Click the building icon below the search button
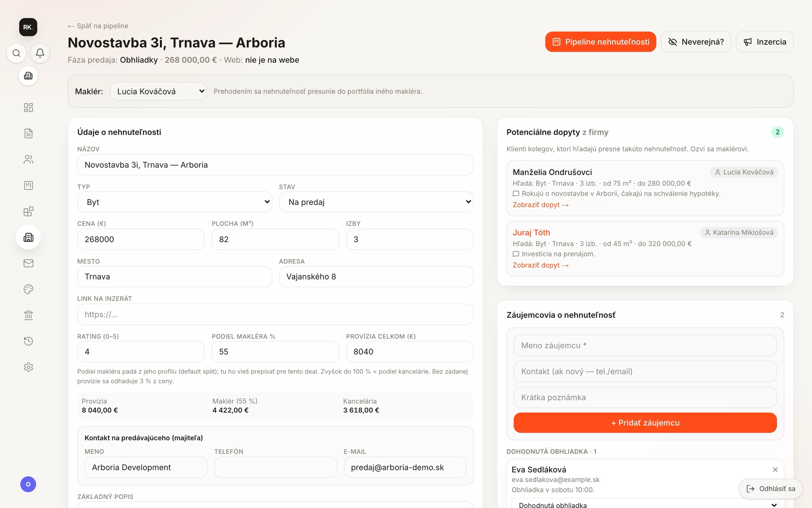 click(28, 76)
